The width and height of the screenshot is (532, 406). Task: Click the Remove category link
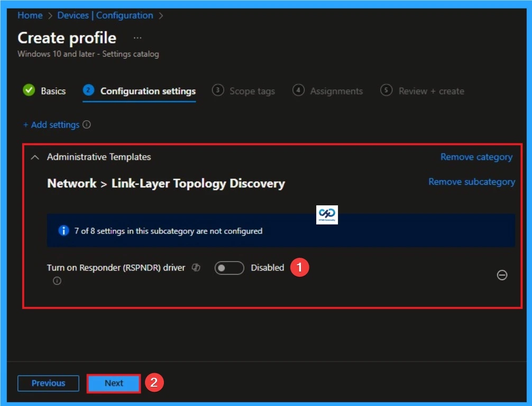pyautogui.click(x=475, y=157)
